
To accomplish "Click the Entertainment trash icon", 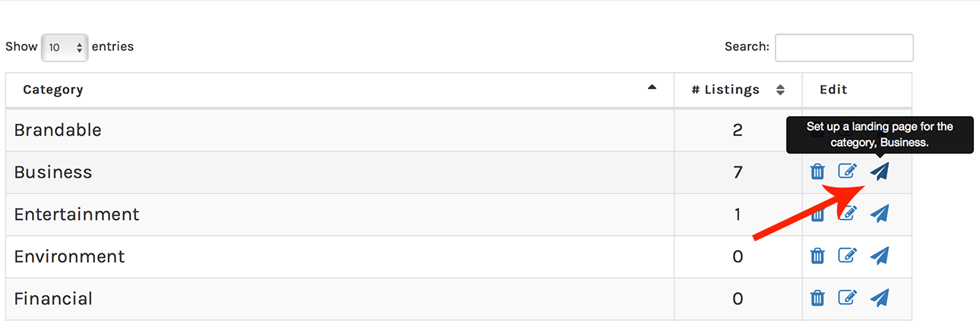I will point(816,215).
